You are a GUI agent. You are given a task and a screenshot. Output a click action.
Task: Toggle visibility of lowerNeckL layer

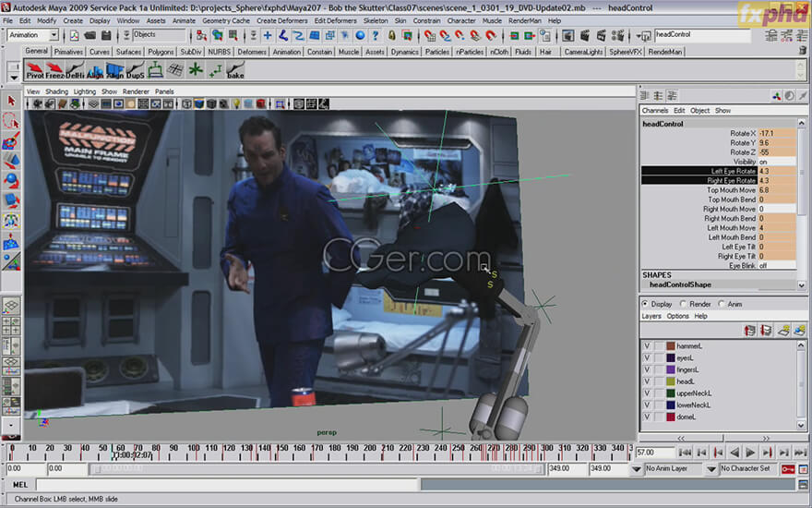pos(647,405)
